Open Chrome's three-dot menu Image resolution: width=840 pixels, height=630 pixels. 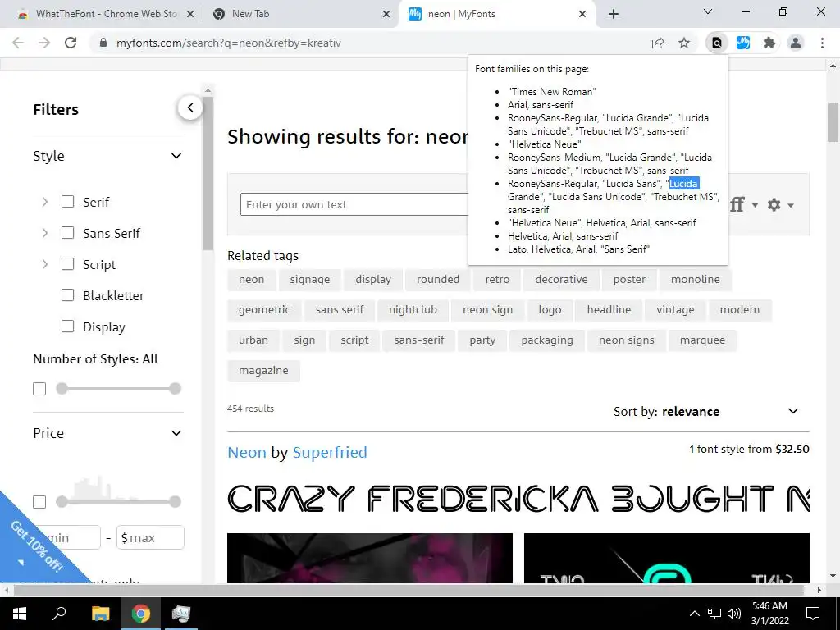point(822,43)
